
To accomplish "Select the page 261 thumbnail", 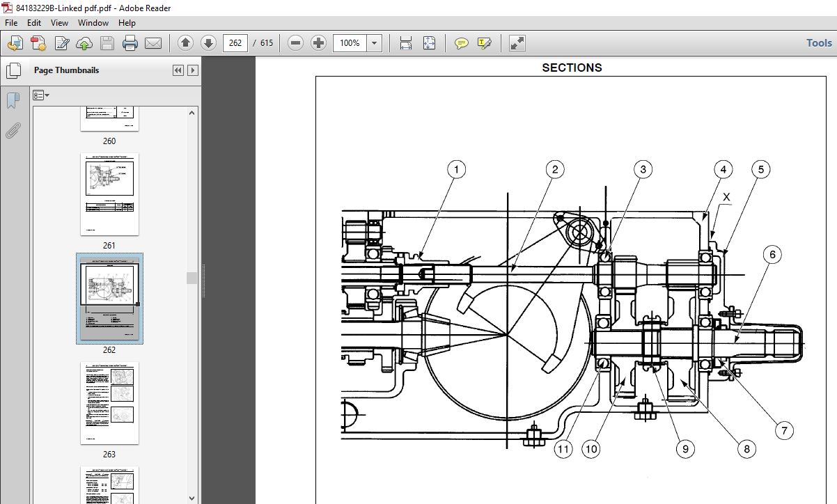I will [x=109, y=194].
